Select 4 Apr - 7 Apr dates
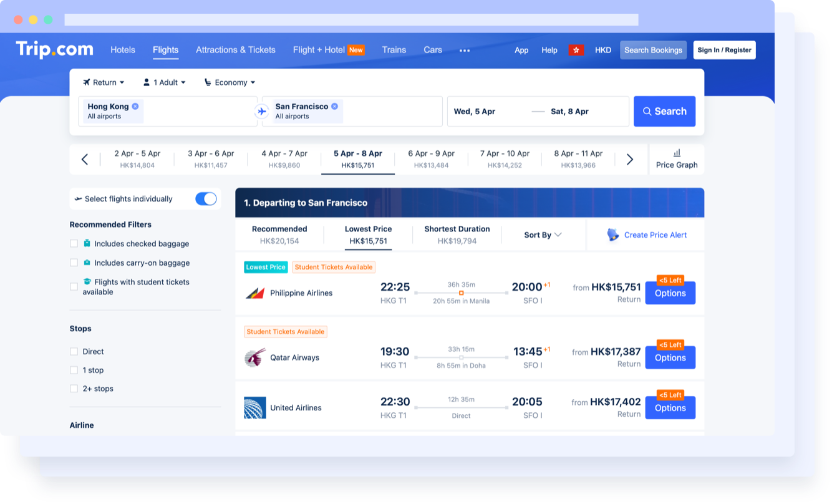This screenshot has width=832, height=504. [284, 159]
